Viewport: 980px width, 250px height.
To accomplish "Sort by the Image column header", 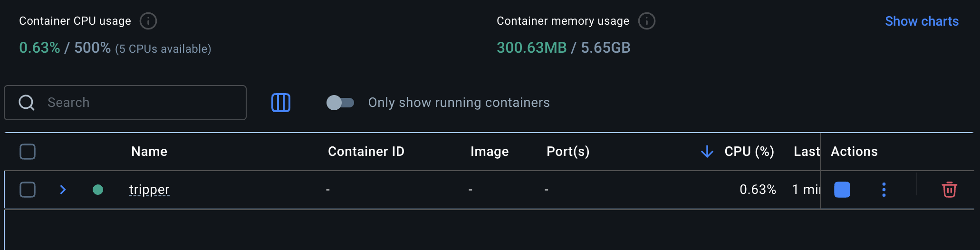I will pos(490,152).
